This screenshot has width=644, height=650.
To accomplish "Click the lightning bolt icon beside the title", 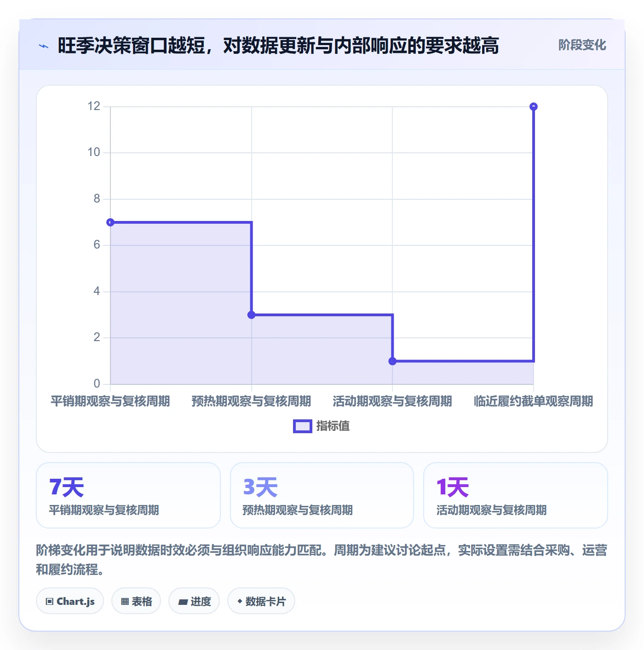I will pos(44,46).
